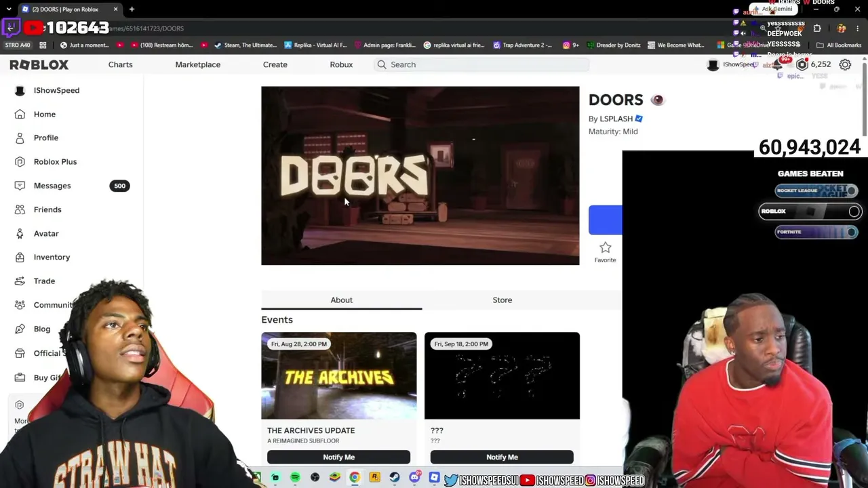Open the Trap Adventure 2 bookmark
The width and height of the screenshot is (868, 488).
point(523,45)
